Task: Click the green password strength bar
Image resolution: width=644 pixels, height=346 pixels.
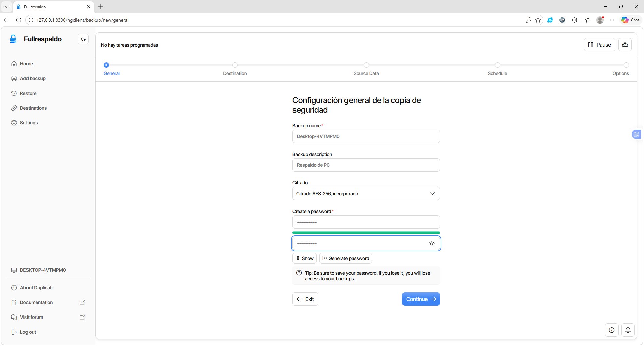Action: coord(366,233)
